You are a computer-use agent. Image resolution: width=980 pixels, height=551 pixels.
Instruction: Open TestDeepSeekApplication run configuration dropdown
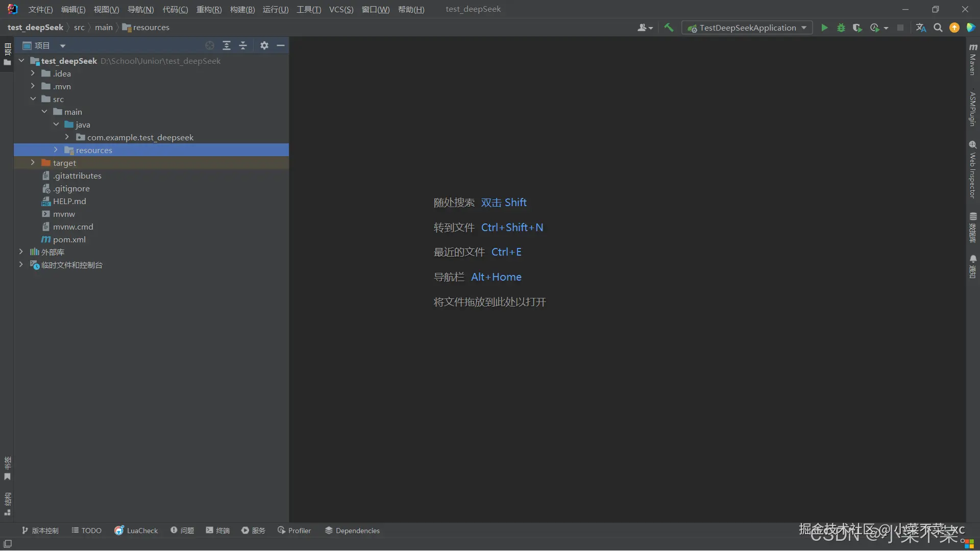click(x=747, y=28)
